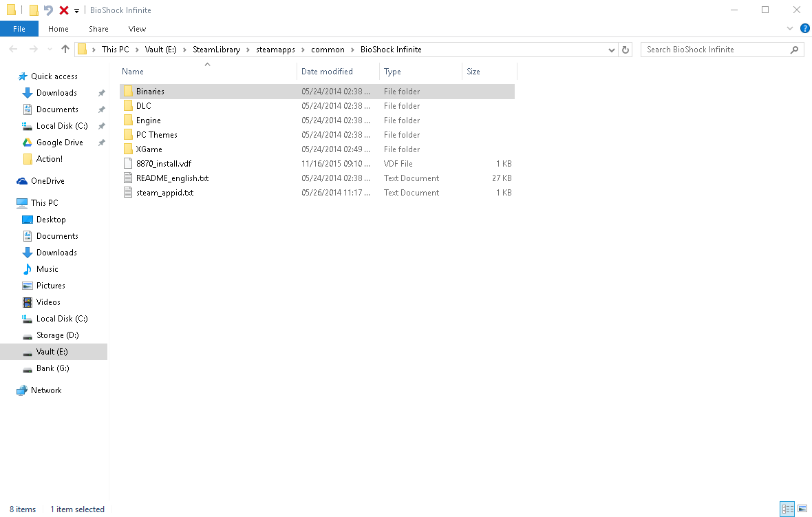This screenshot has width=812, height=517.
Task: Expand the breadcrumb chevron after 'common'
Action: pyautogui.click(x=352, y=50)
